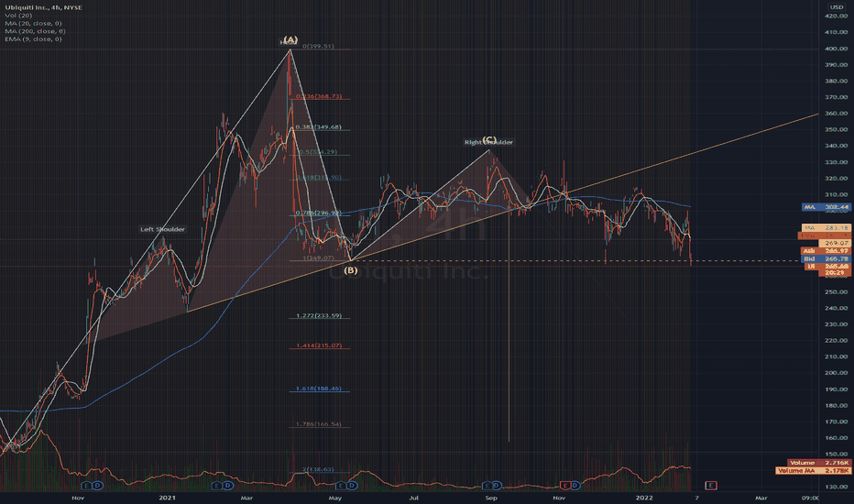Select the 1.272(233.59) Fibonacci level label

coord(319,315)
